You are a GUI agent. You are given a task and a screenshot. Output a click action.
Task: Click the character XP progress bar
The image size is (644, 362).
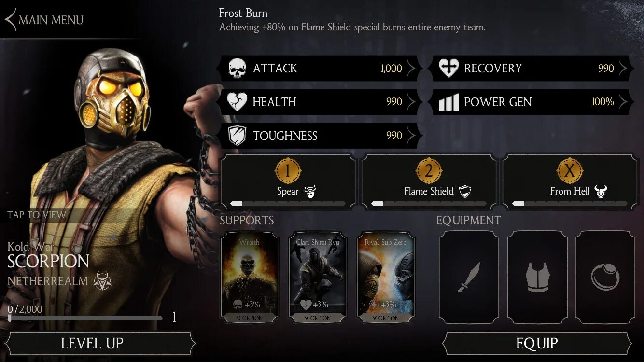click(85, 318)
